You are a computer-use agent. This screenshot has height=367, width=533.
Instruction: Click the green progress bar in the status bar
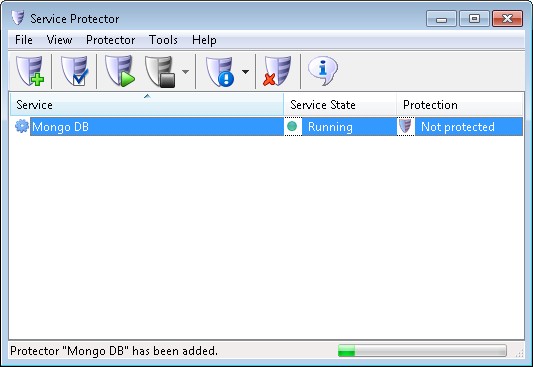click(x=422, y=351)
